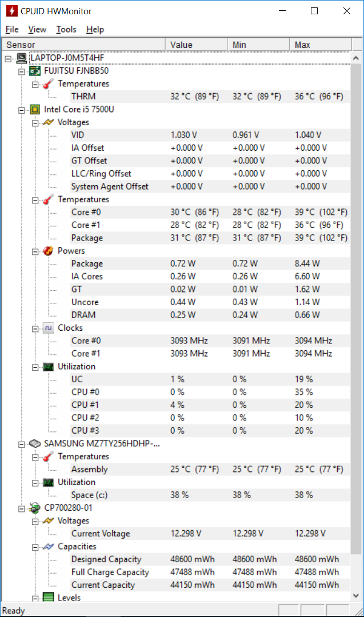Screen dimensions: 364x617
Task: Collapse the Powers section
Action: 35,252
